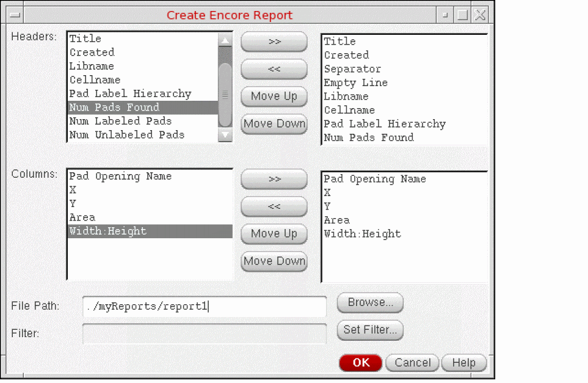Select Num Unlabeled Pads header
This screenshot has height=383, width=588.
pyautogui.click(x=143, y=134)
